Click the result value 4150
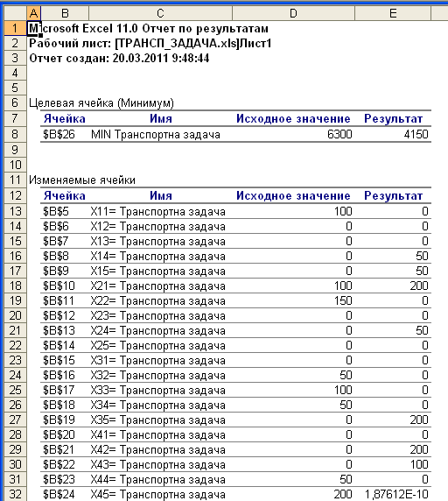 (416, 135)
